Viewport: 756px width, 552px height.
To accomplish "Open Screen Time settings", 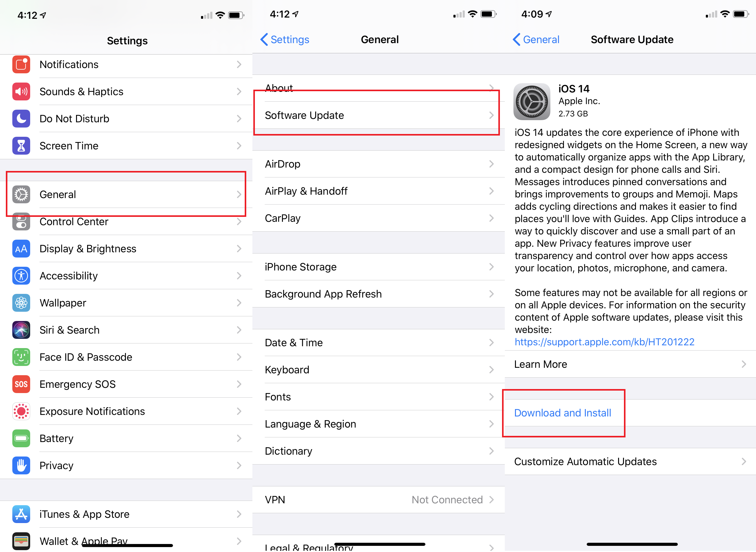I will tap(125, 144).
